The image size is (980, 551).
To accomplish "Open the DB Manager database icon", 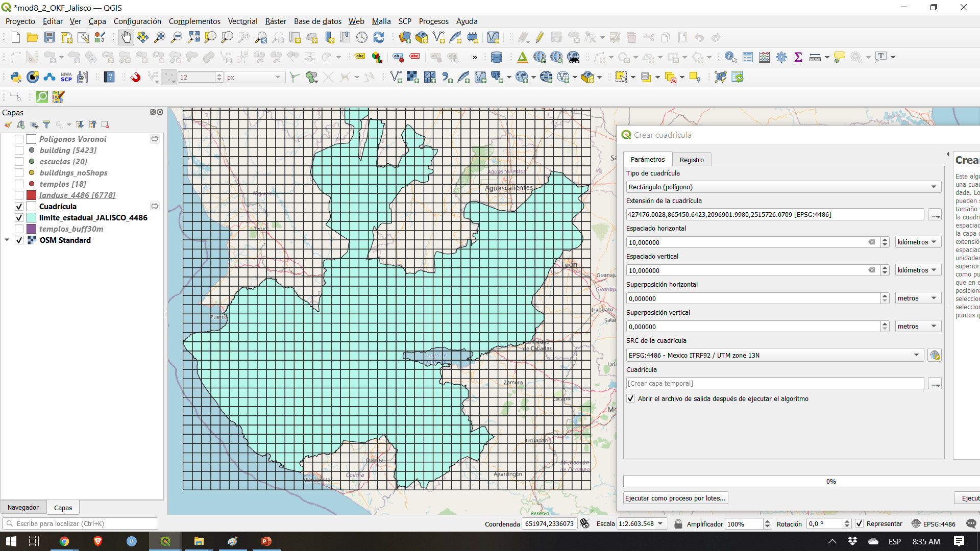I will pyautogui.click(x=496, y=57).
